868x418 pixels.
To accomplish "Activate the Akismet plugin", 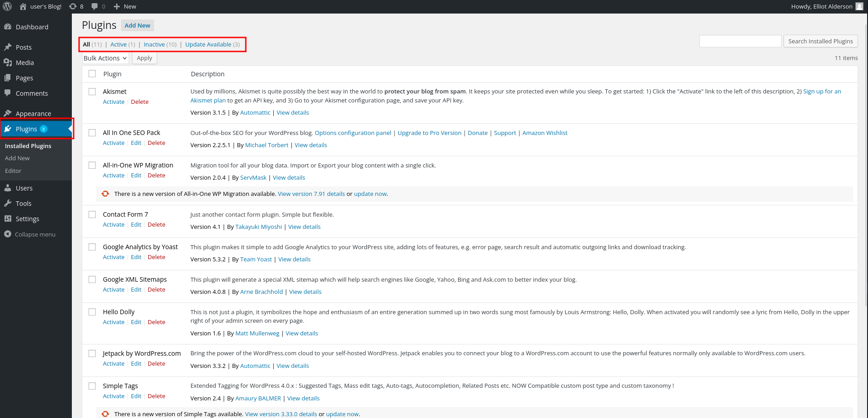I will click(x=113, y=102).
